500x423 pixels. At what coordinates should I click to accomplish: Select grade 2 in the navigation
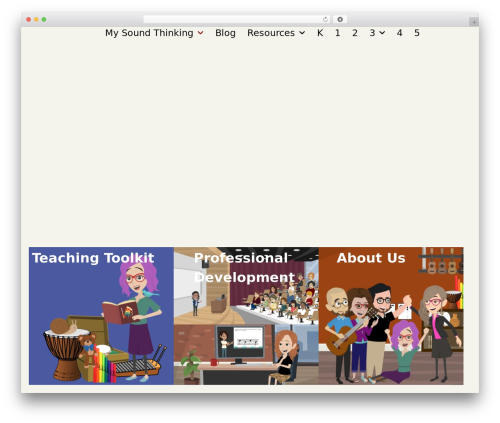pos(355,33)
